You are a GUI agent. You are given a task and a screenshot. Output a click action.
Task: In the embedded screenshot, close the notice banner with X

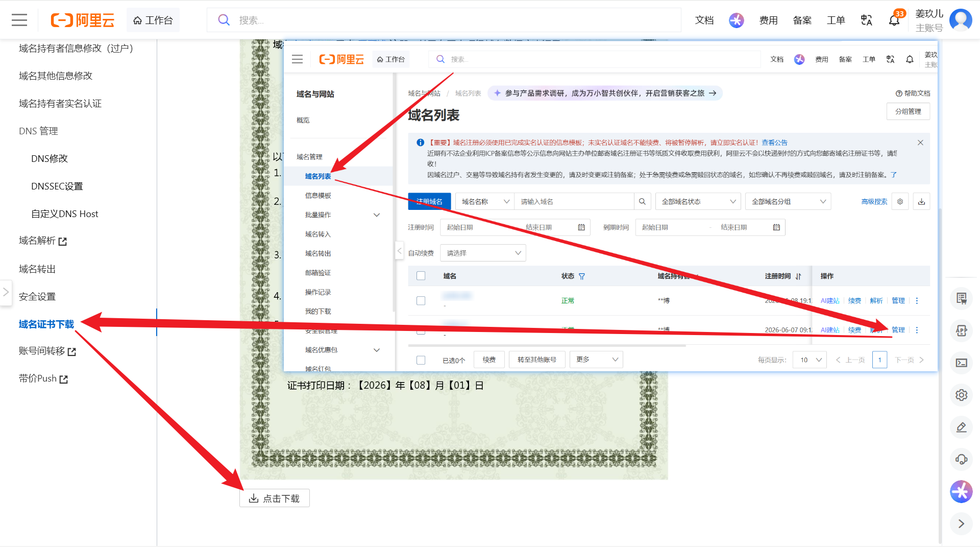pyautogui.click(x=920, y=142)
